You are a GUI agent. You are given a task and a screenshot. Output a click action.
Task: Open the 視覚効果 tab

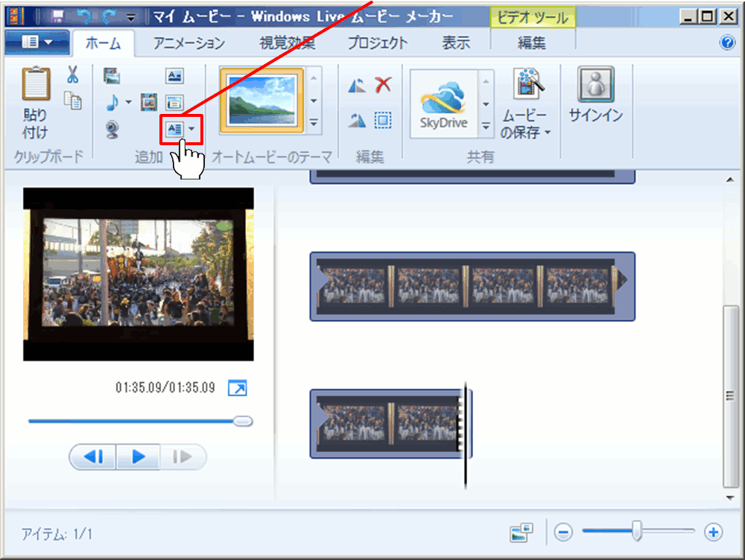tap(287, 43)
